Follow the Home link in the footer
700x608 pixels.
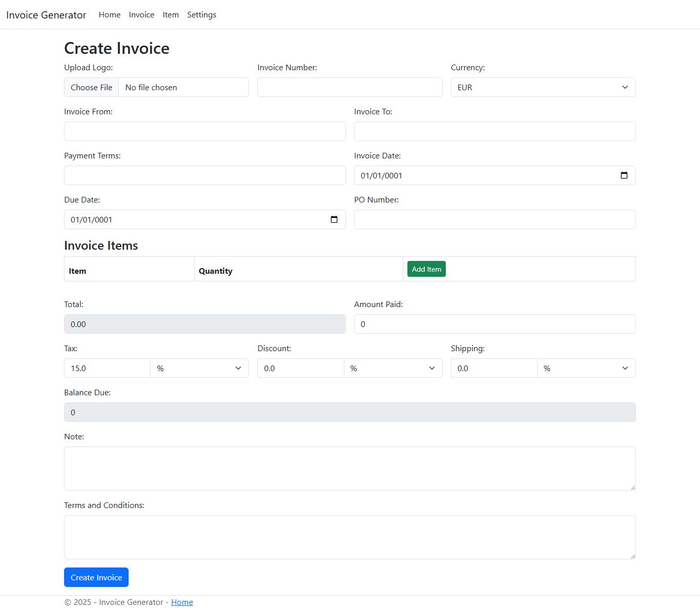click(x=182, y=602)
